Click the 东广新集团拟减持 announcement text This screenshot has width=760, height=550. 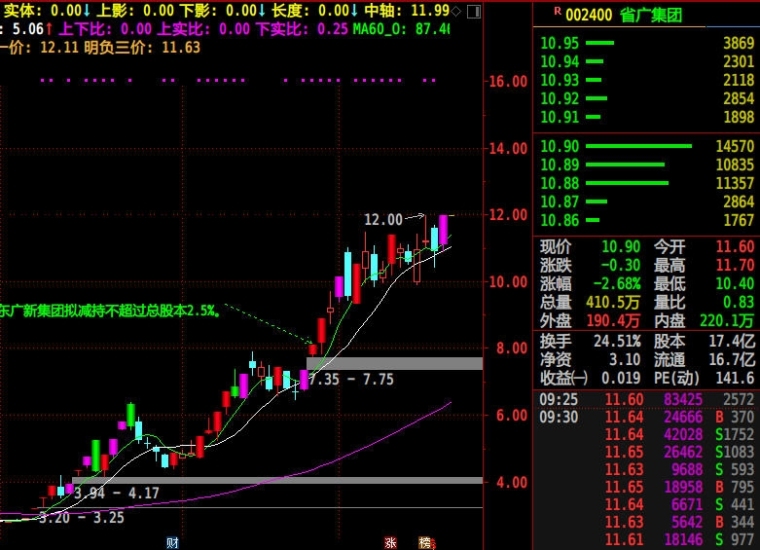[111, 311]
